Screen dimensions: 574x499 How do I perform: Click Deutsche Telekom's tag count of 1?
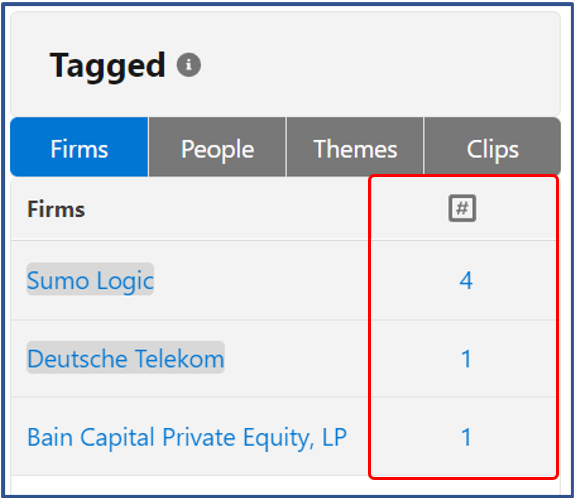tap(466, 359)
